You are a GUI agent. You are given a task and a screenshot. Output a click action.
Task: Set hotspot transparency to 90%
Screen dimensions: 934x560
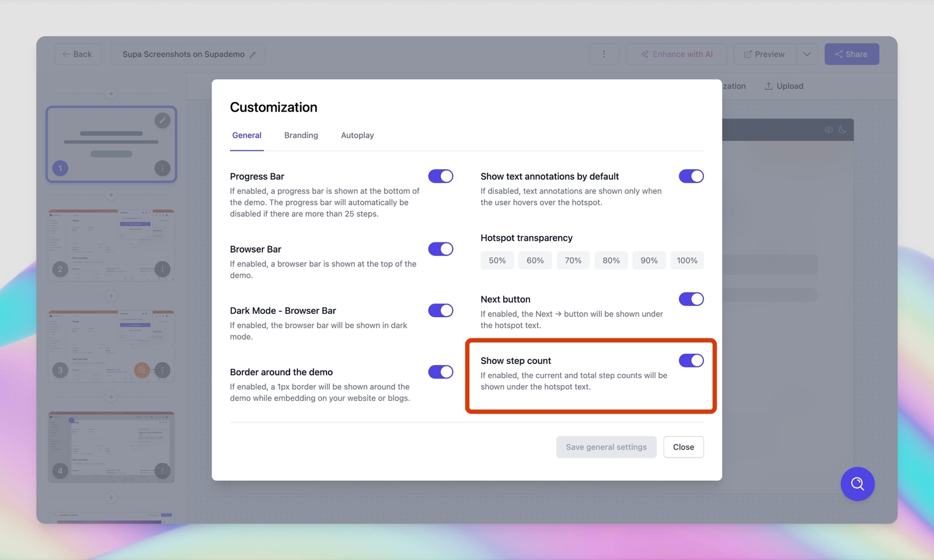[x=649, y=260]
